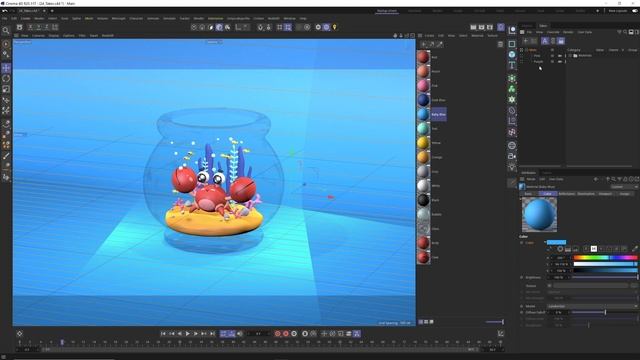
Task: Toggle the record keyframe red button
Action: point(278,333)
